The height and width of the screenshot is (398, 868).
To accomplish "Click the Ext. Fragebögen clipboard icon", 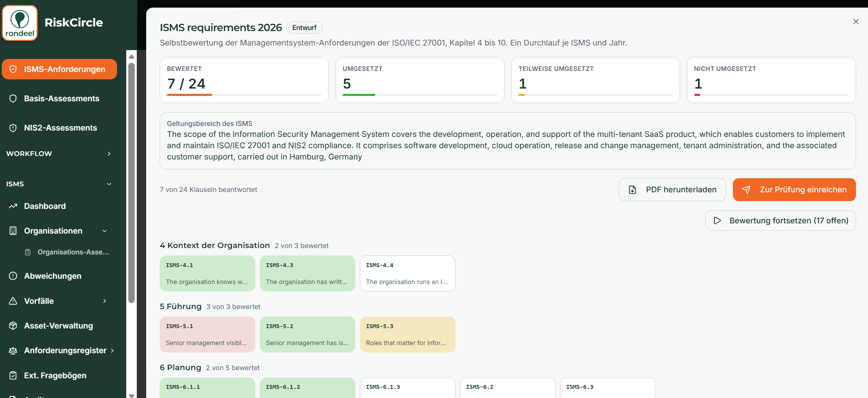I will (13, 375).
